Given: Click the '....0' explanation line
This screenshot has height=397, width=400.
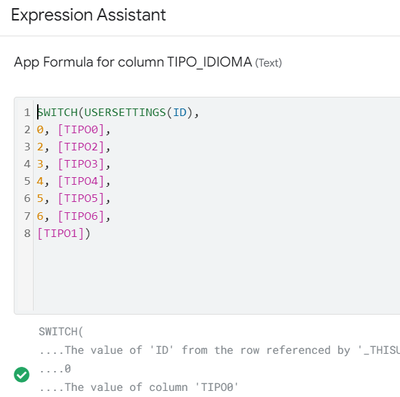Looking at the screenshot, I should pos(55,369).
